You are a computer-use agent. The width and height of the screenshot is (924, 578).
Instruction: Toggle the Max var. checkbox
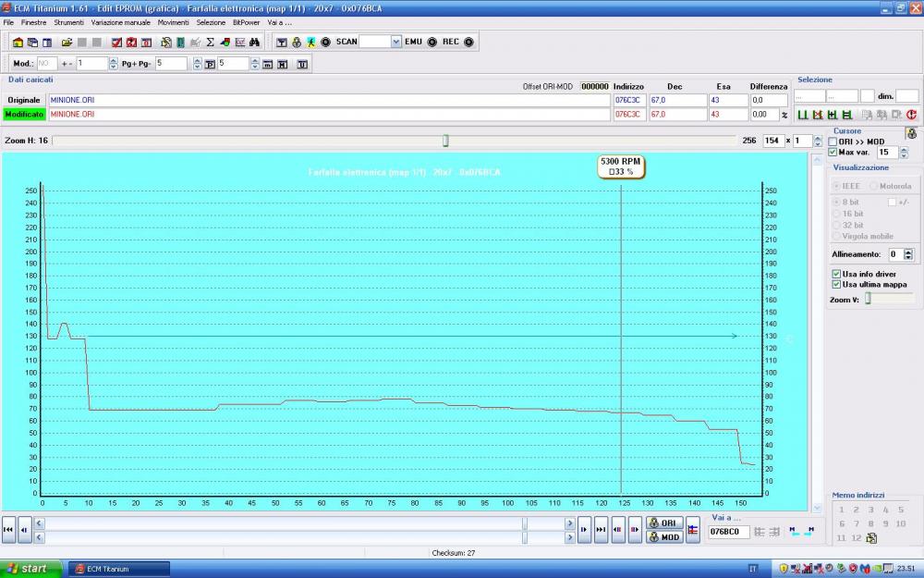point(833,152)
